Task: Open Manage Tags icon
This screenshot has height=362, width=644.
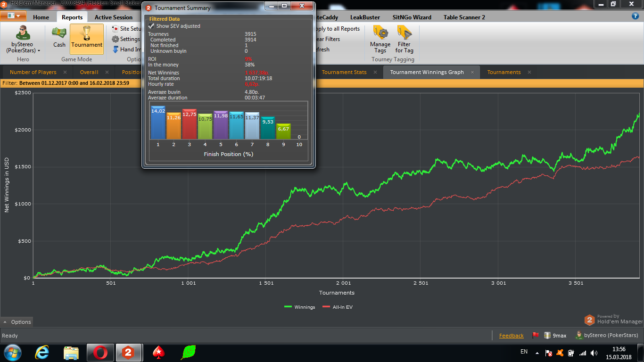Action: [x=380, y=33]
